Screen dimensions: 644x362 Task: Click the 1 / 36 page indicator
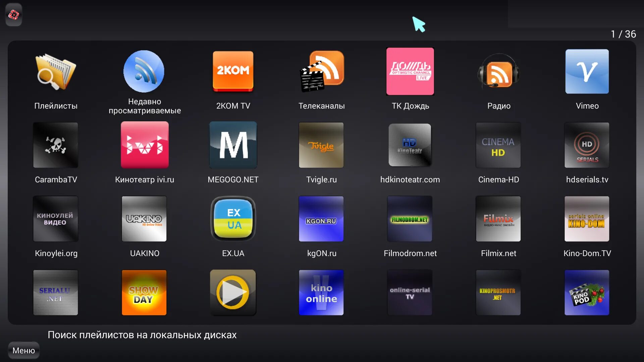623,34
